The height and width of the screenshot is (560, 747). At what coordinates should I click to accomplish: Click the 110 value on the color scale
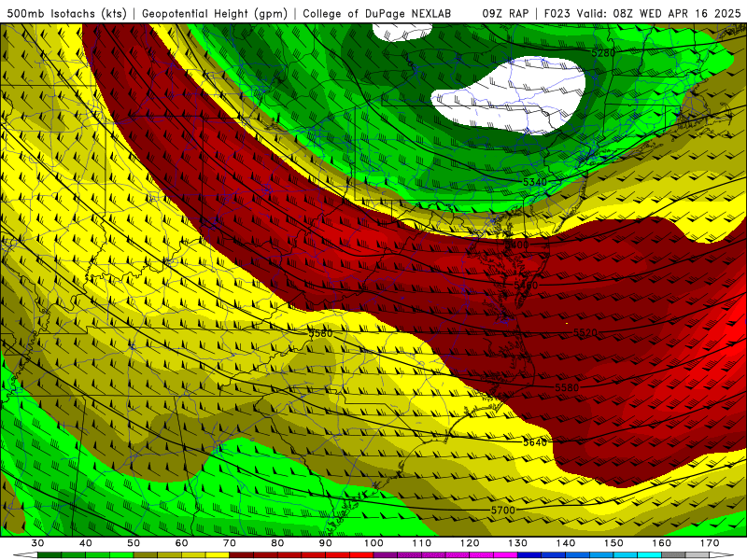pos(422,543)
